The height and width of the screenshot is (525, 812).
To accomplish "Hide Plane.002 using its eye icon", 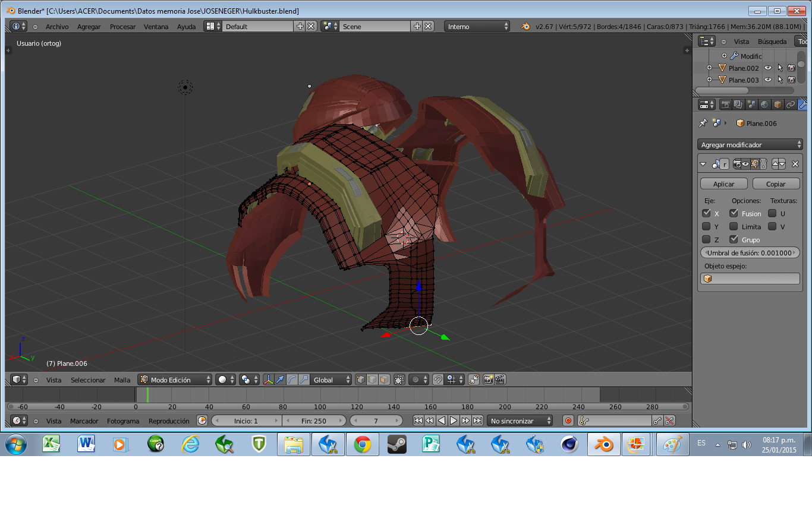I will pos(768,68).
